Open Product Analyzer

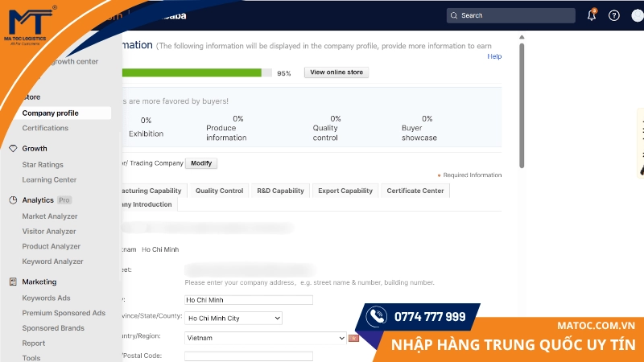pyautogui.click(x=52, y=246)
